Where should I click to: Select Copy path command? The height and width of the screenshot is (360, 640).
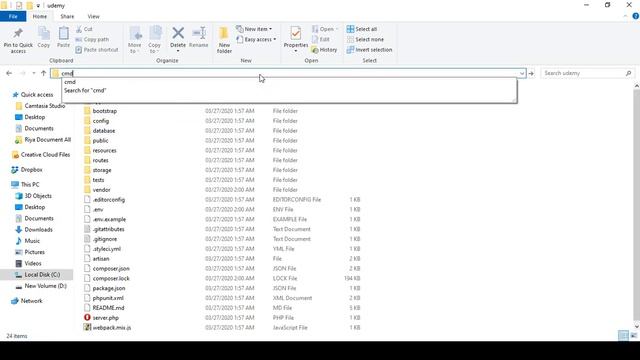coord(92,40)
